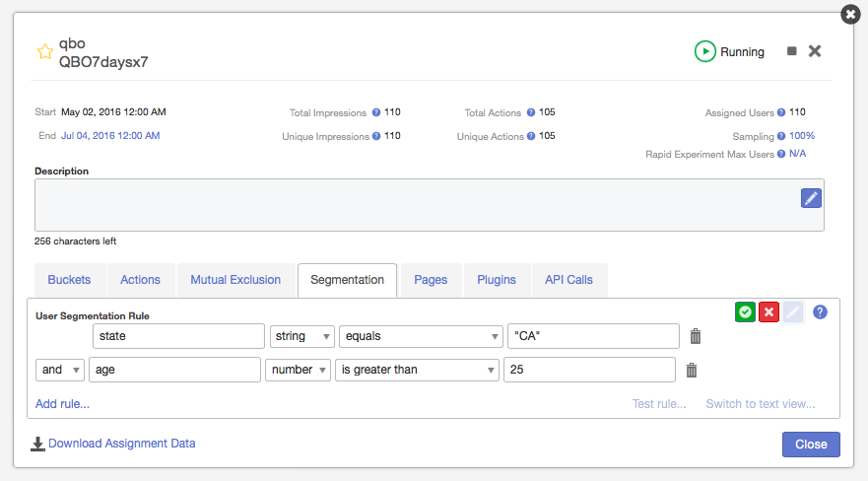Click the 256 characters left text
The width and height of the screenshot is (868, 481).
pos(75,241)
